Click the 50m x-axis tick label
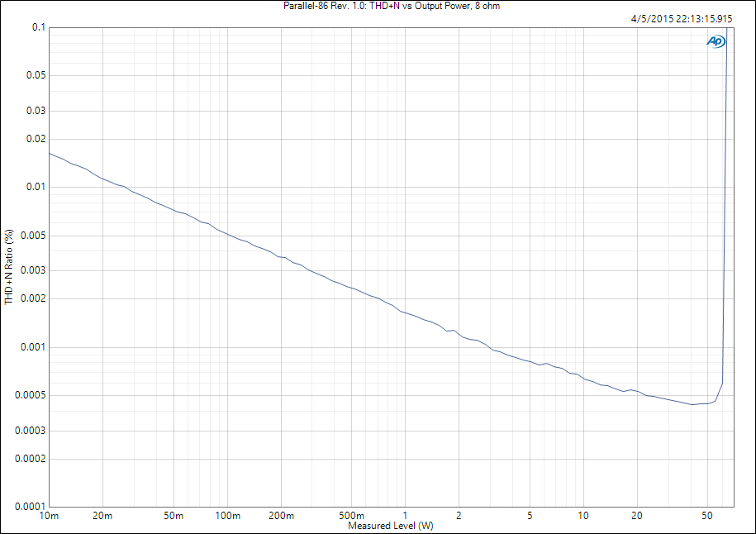756x534 pixels. pos(173,516)
